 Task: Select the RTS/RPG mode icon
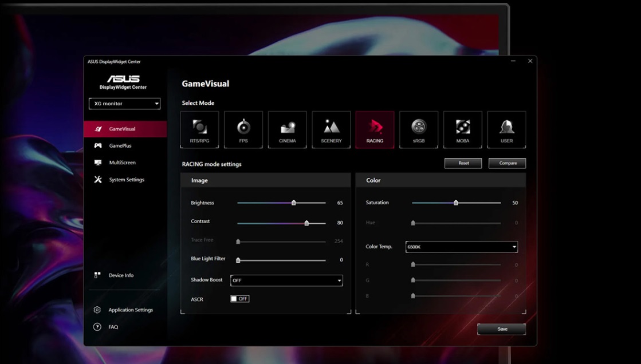click(199, 129)
